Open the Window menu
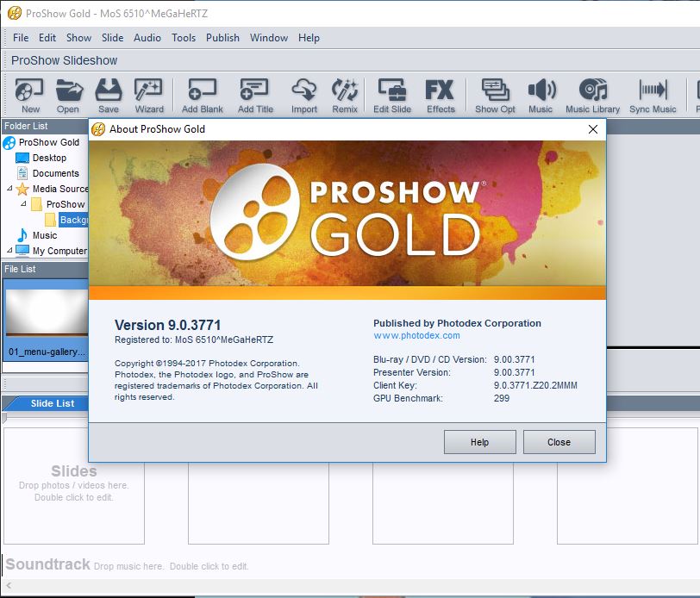Viewport: 700px width, 598px height. pyautogui.click(x=269, y=38)
